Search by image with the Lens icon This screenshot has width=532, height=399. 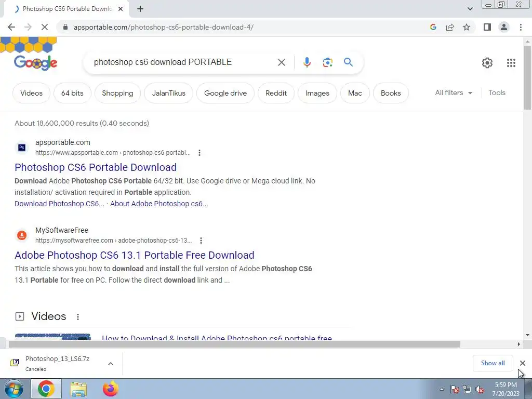[327, 62]
